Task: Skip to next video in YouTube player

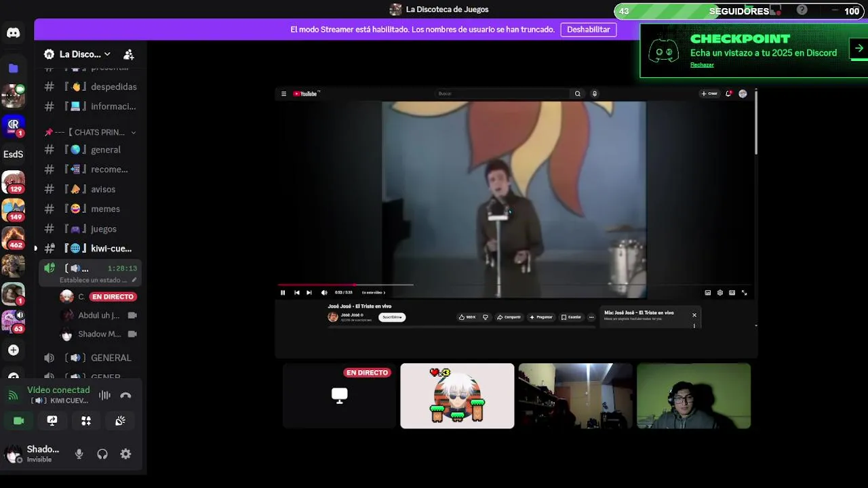Action: 309,293
